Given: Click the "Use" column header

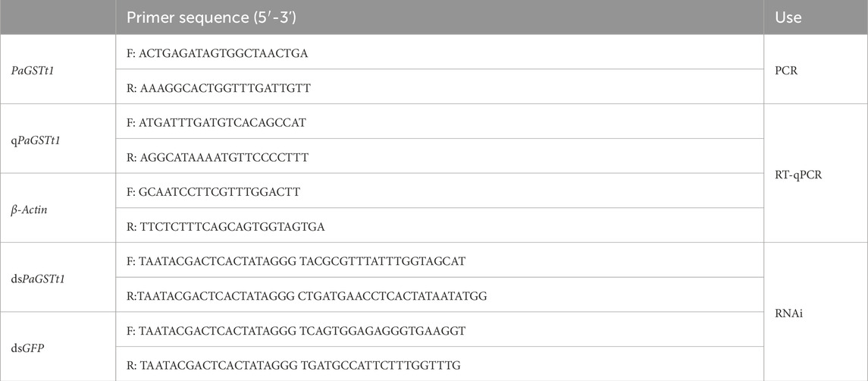Looking at the screenshot, I should 788,17.
